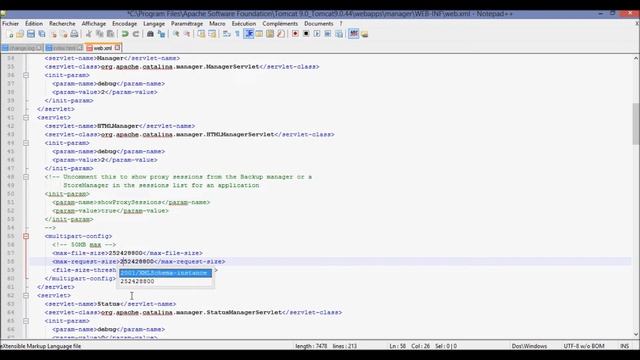Stop macro recording with the black square icon
This screenshot has height=360, width=640.
306,34
